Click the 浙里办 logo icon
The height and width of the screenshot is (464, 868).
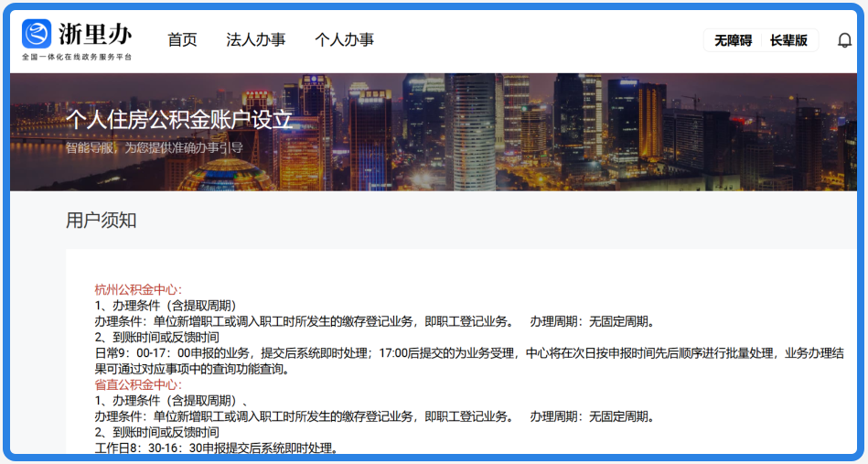pos(37,34)
